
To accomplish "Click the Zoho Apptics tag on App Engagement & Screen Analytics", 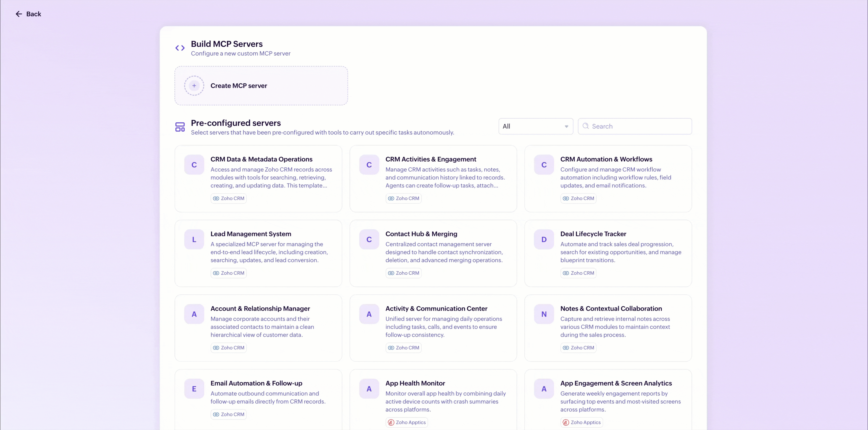I will click(581, 422).
